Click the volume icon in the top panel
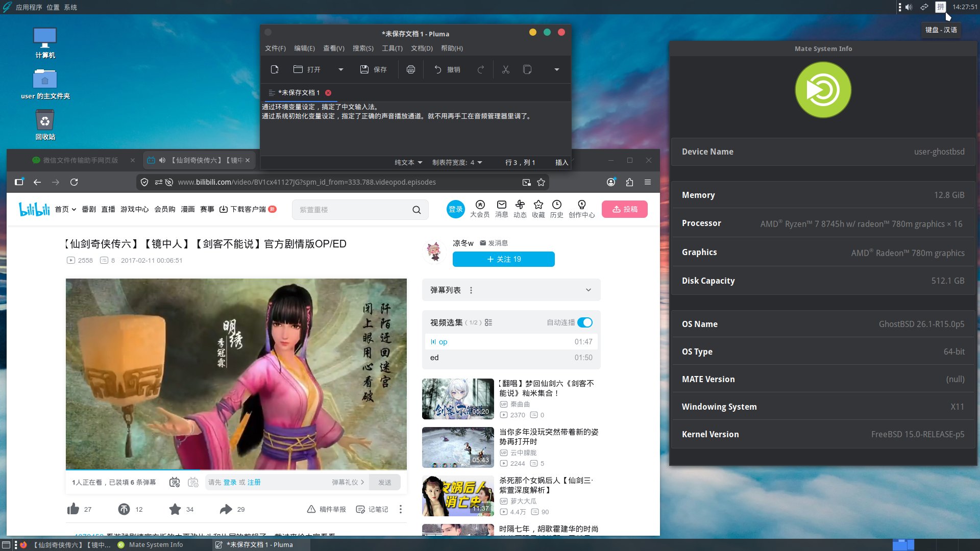980x551 pixels. 909,7
